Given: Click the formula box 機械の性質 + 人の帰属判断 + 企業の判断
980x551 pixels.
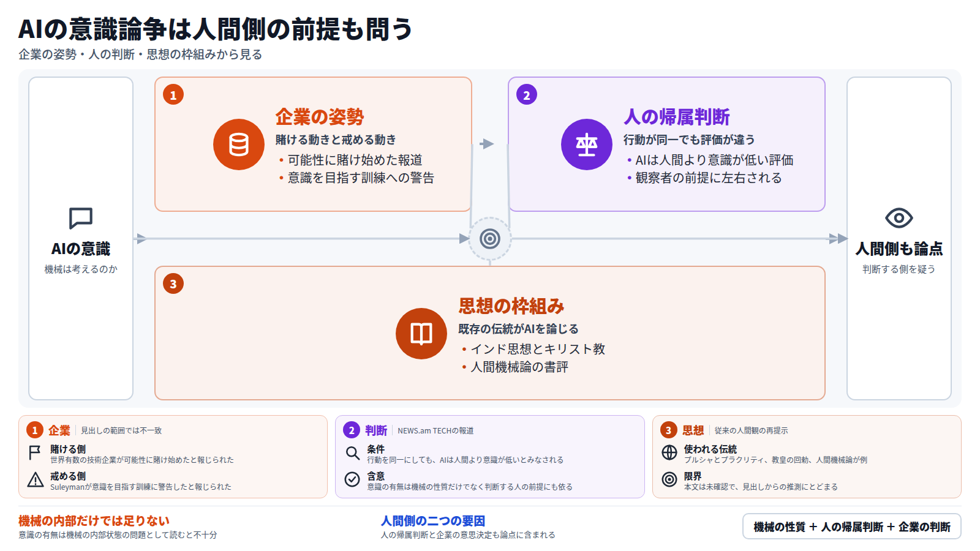Looking at the screenshot, I should click(x=852, y=527).
